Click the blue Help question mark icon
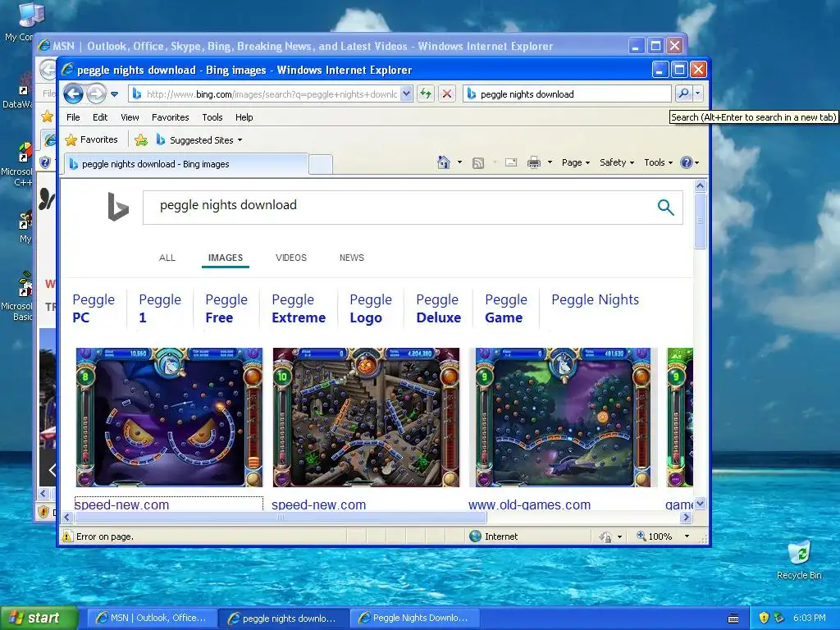840x630 pixels. (686, 162)
